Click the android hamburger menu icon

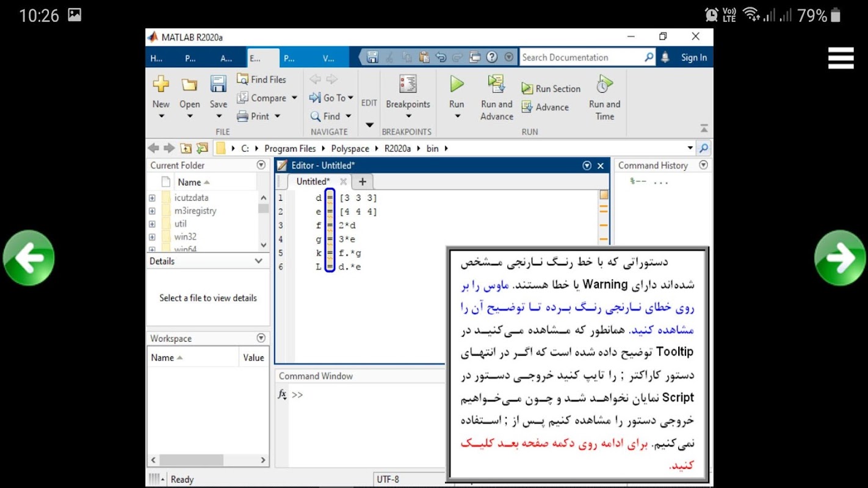841,58
